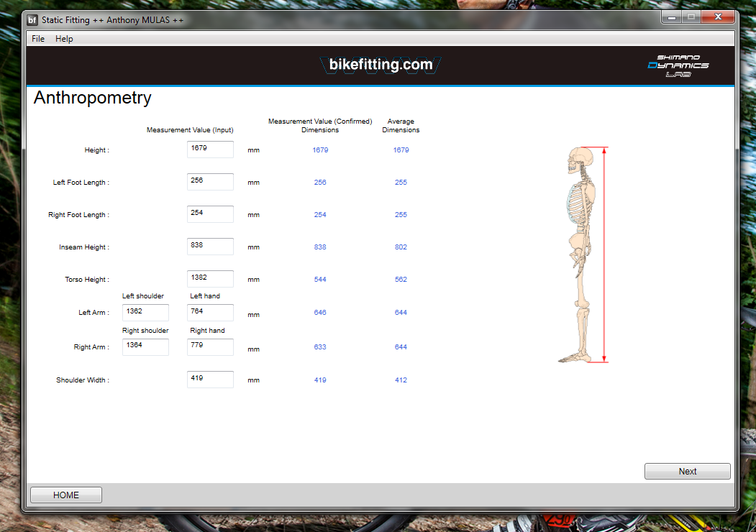The height and width of the screenshot is (532, 756).
Task: Click the Measurement Value (Confirmed) Dimensions header
Action: pyautogui.click(x=320, y=125)
